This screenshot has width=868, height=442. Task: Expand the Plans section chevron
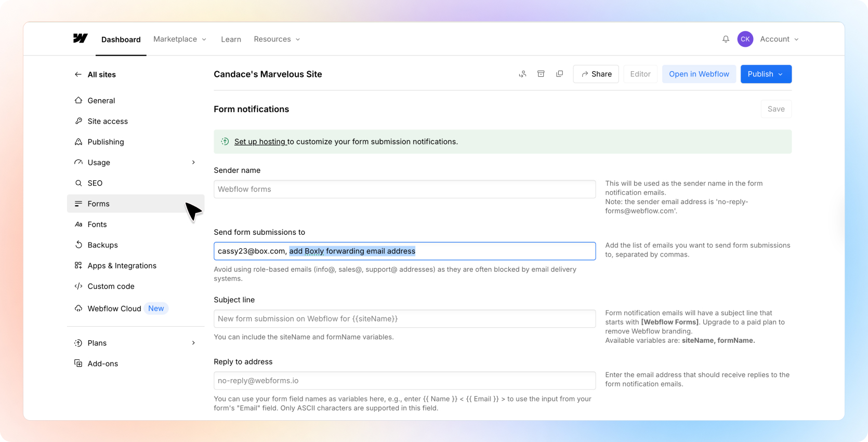193,343
